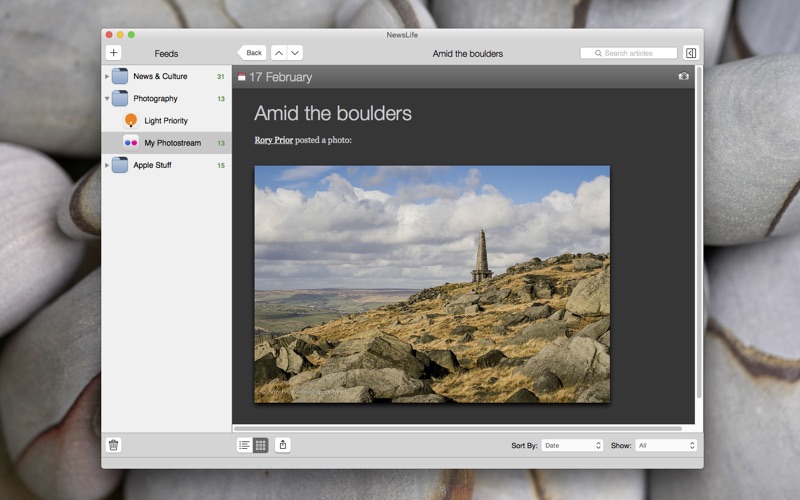Focus the Search articles field
The height and width of the screenshot is (500, 800).
[x=629, y=53]
